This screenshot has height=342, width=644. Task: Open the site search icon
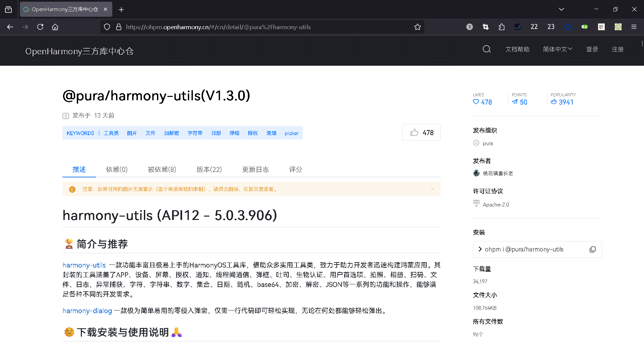(x=486, y=49)
